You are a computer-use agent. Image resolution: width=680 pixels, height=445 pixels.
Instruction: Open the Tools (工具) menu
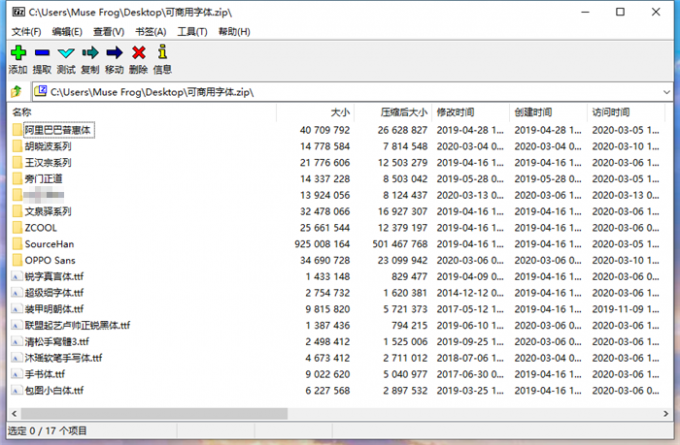pyautogui.click(x=192, y=32)
